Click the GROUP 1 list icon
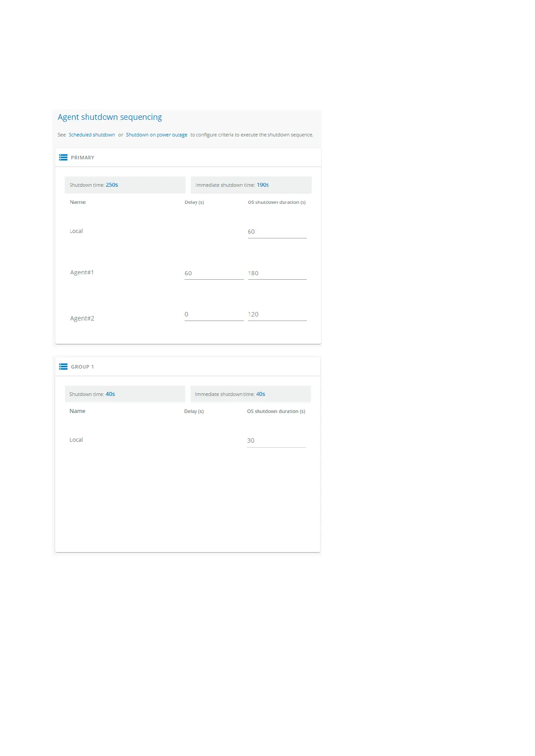 tap(63, 367)
